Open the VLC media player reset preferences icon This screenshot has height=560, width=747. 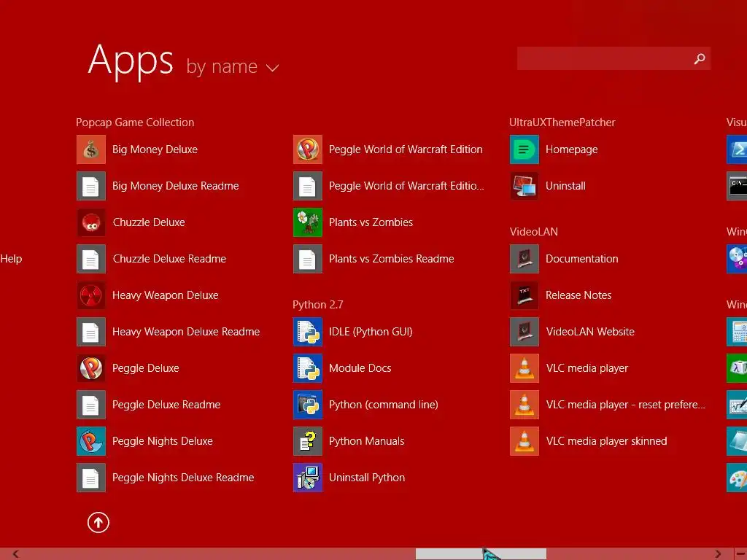525,405
